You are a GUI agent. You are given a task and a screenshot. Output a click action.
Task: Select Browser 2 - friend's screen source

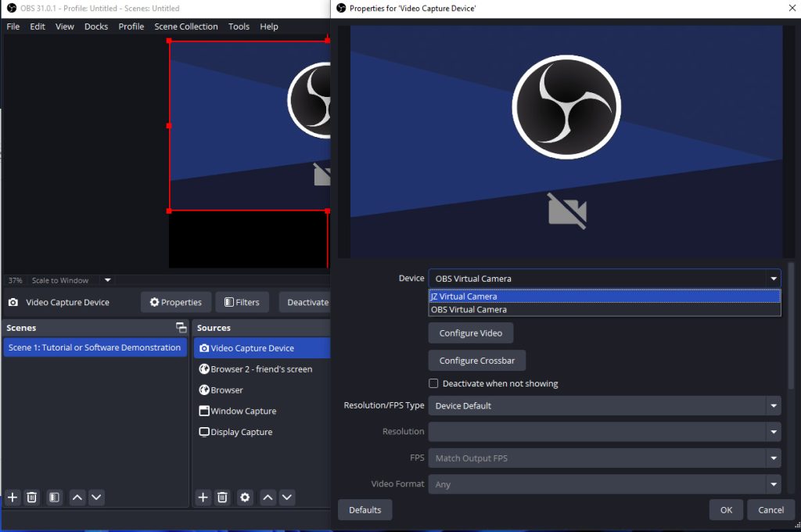tap(262, 369)
